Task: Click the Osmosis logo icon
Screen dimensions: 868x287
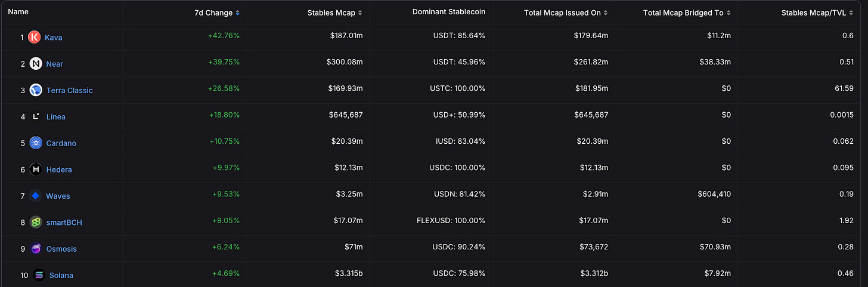Action: (36, 249)
